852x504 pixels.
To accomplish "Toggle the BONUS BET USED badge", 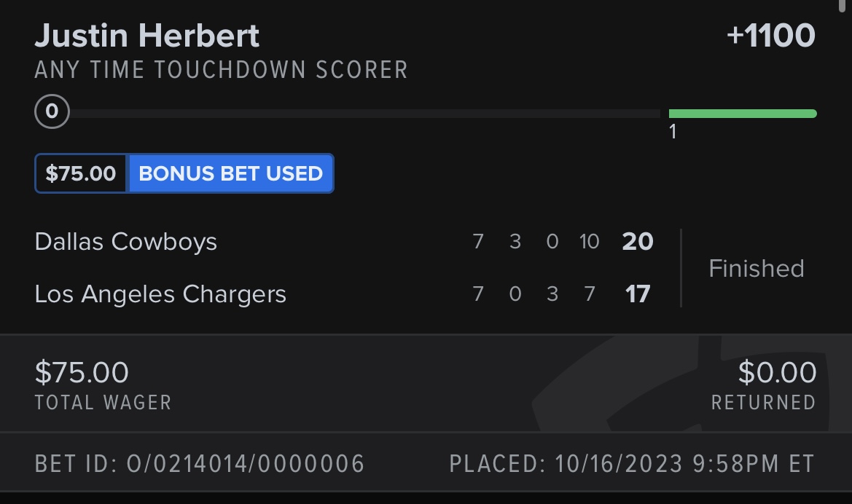I will (x=231, y=173).
